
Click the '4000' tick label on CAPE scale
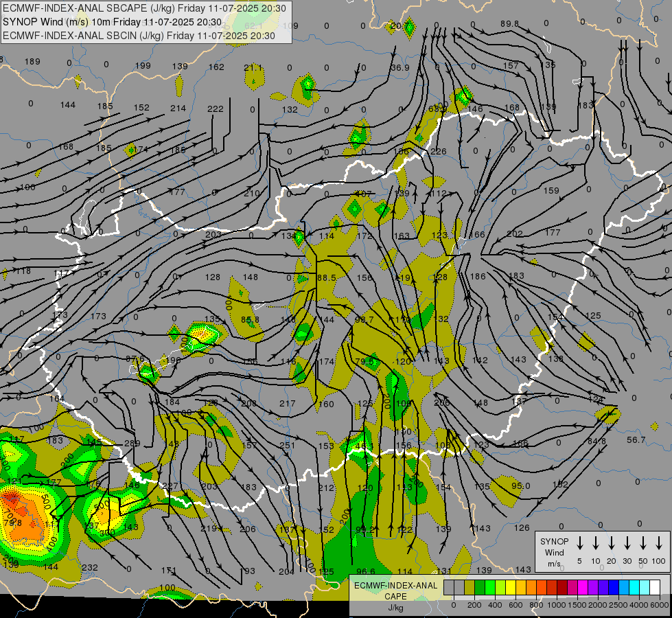tap(639, 605)
